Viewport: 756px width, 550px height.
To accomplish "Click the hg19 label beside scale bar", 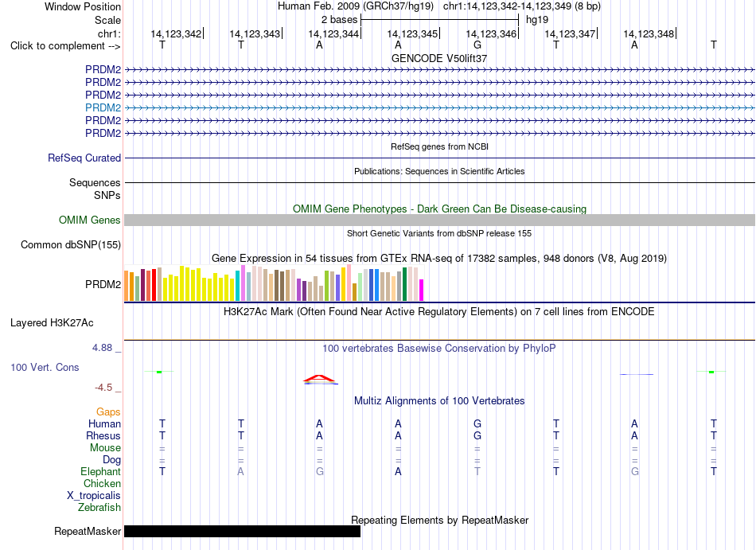I will 537,20.
